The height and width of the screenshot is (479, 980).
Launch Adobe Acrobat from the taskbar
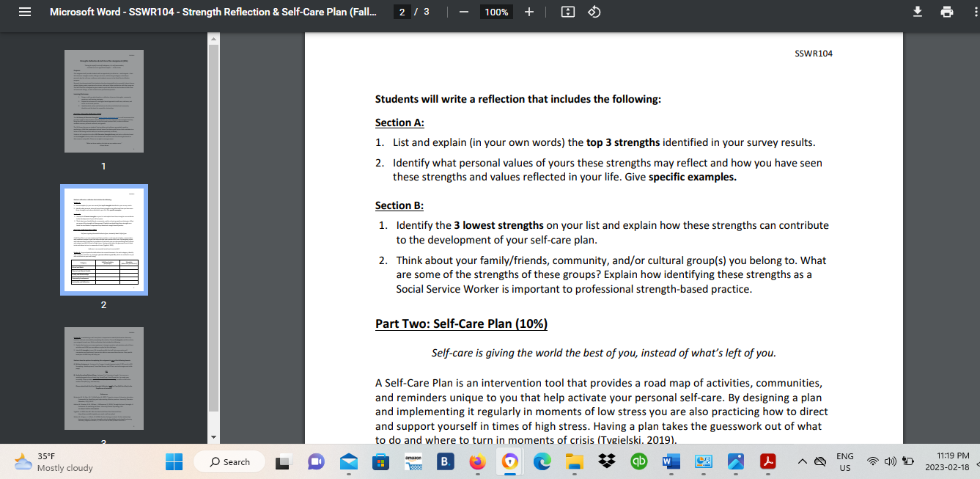click(x=767, y=461)
